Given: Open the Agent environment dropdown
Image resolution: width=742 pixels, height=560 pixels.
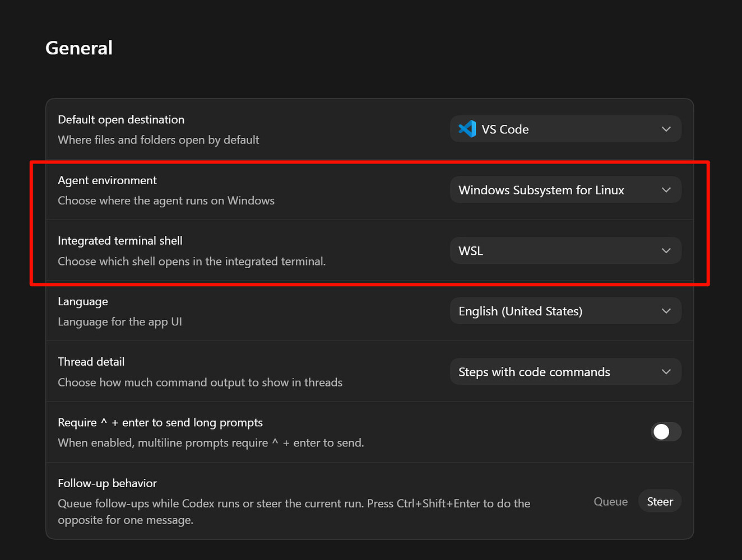Looking at the screenshot, I should click(565, 190).
